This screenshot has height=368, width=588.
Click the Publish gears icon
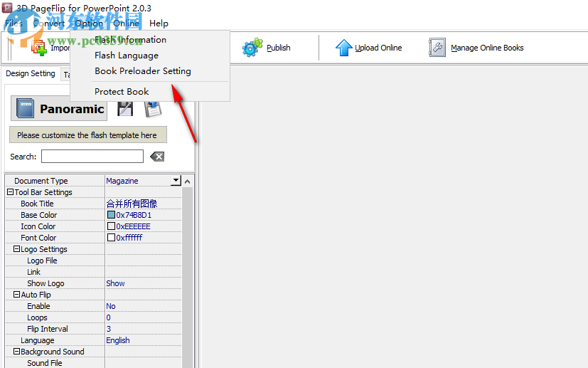(x=252, y=48)
